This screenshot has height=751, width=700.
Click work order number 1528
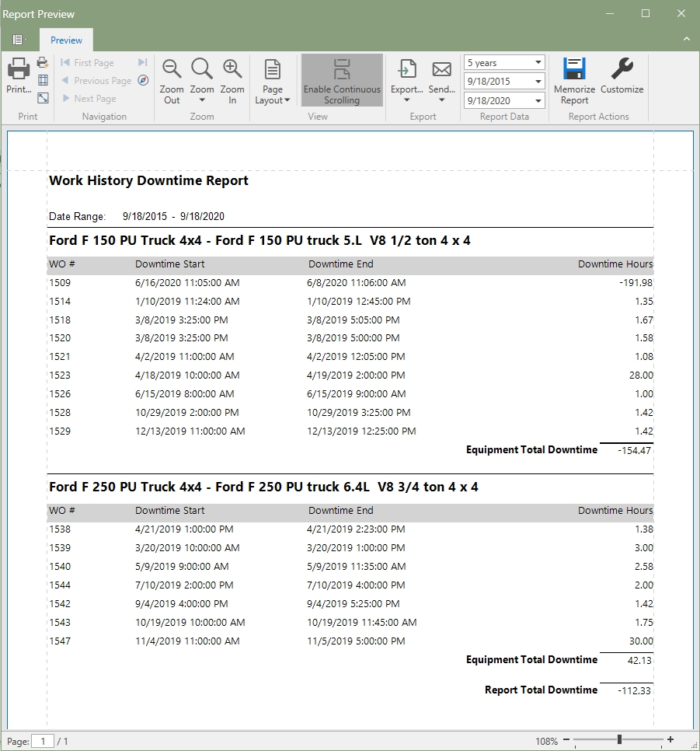point(60,413)
